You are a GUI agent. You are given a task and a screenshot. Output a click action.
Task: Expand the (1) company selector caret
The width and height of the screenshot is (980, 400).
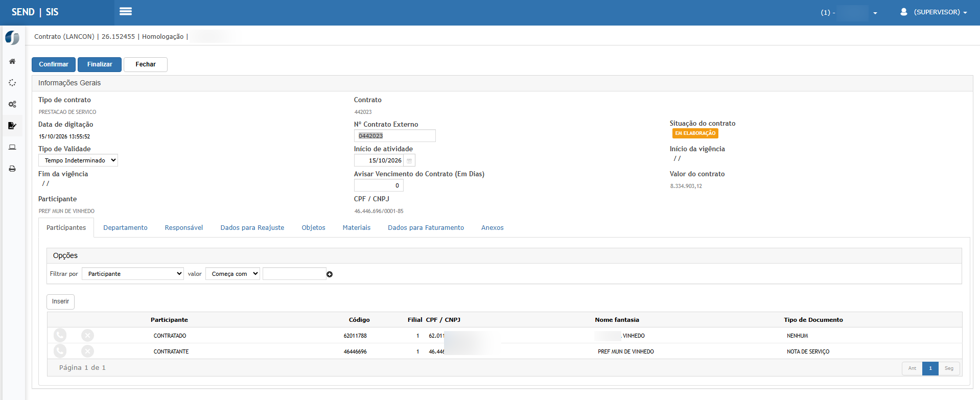tap(875, 13)
